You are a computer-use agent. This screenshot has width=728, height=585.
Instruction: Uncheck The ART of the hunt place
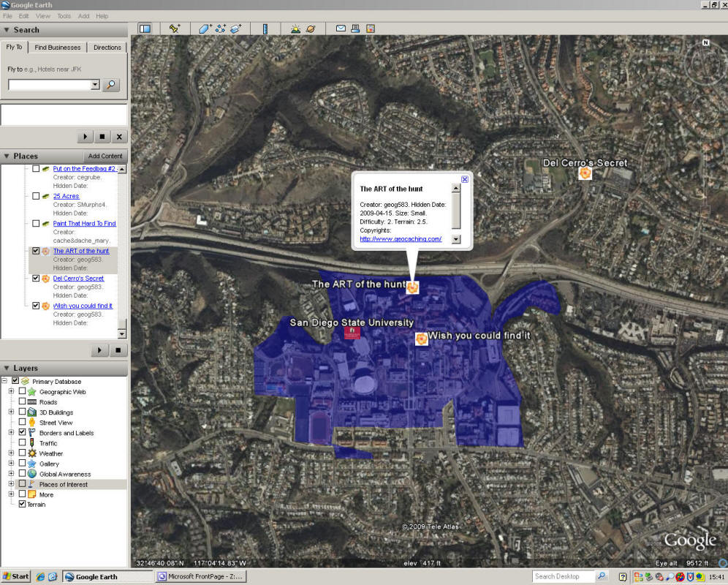pyautogui.click(x=36, y=251)
